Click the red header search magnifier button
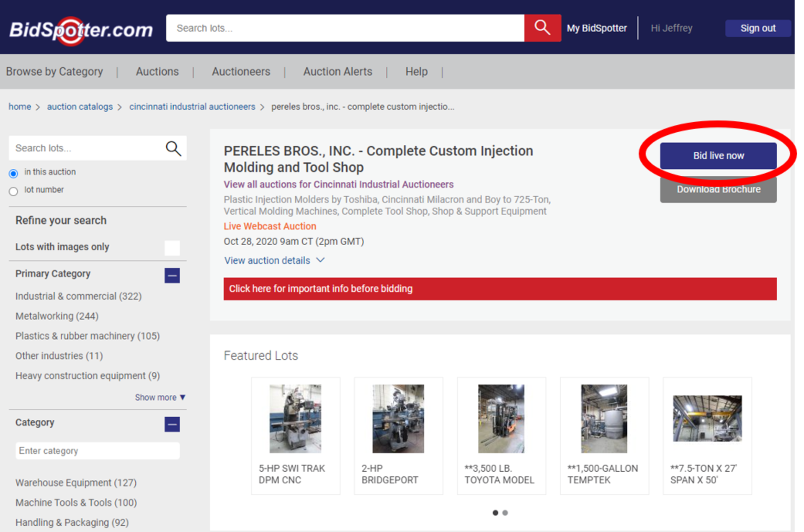 pos(542,28)
